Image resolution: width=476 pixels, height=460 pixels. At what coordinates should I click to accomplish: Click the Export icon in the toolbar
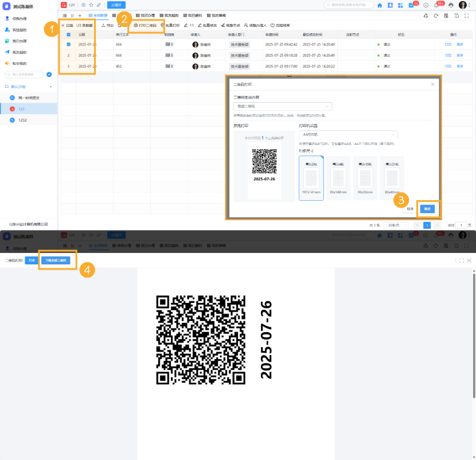pos(107,26)
